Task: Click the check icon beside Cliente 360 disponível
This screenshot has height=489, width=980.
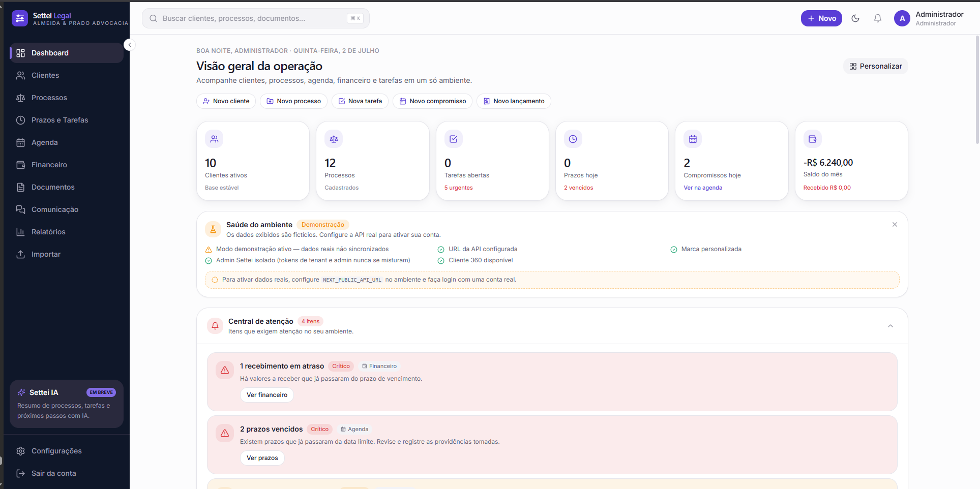Action: click(x=441, y=261)
